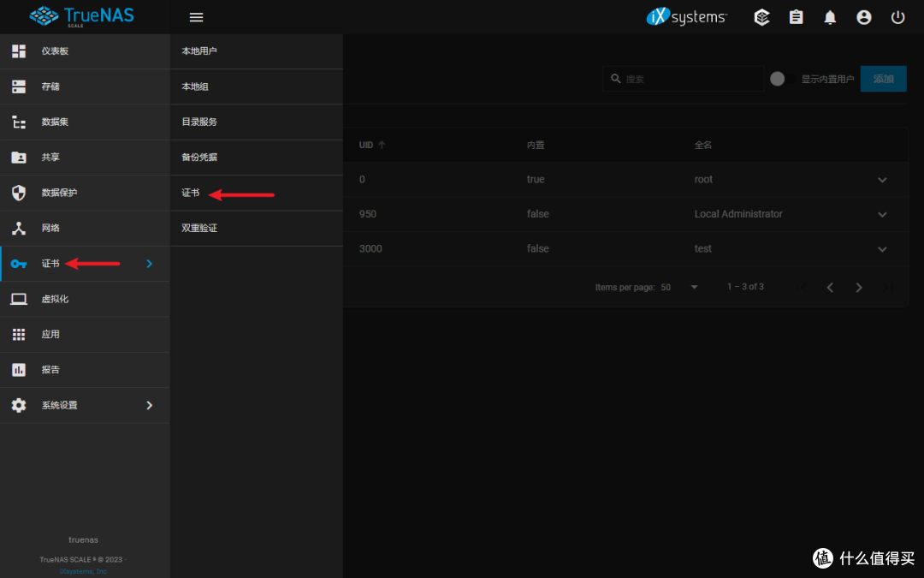
Task: Click the dashboard grid icon beside 仪表板
Action: (x=19, y=51)
